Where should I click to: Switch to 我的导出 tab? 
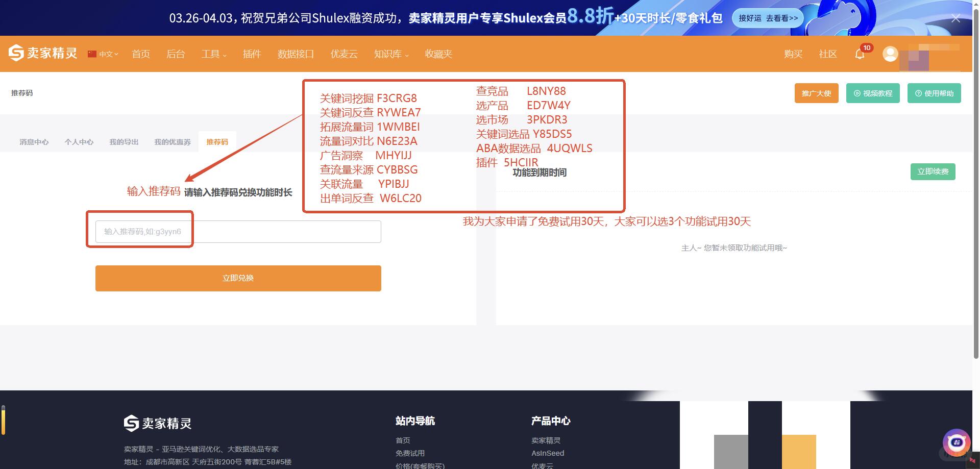[x=124, y=142]
